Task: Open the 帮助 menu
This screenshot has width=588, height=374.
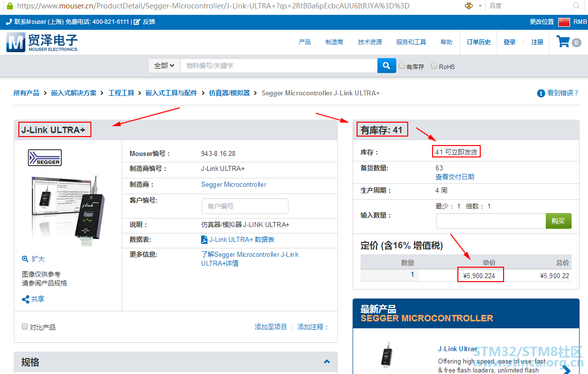Action: click(x=446, y=42)
